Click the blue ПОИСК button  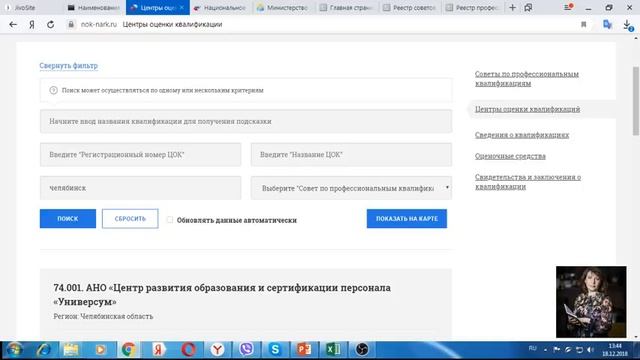click(68, 219)
